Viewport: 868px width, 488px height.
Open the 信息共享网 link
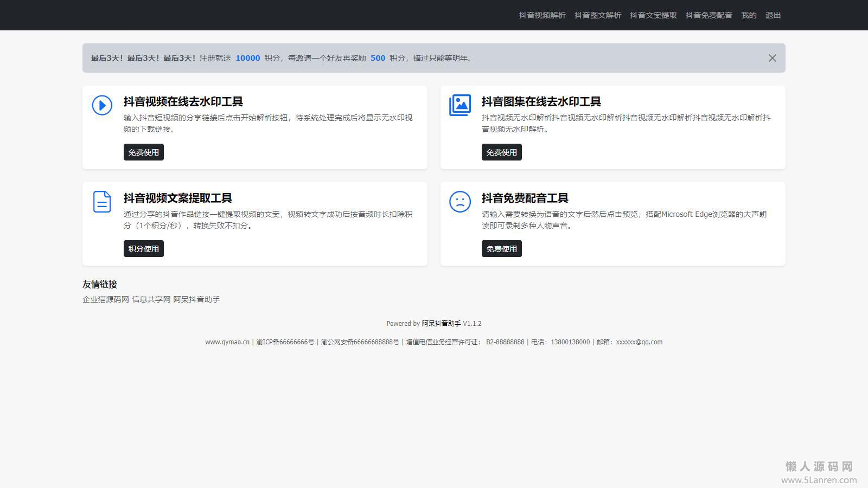[x=151, y=299]
